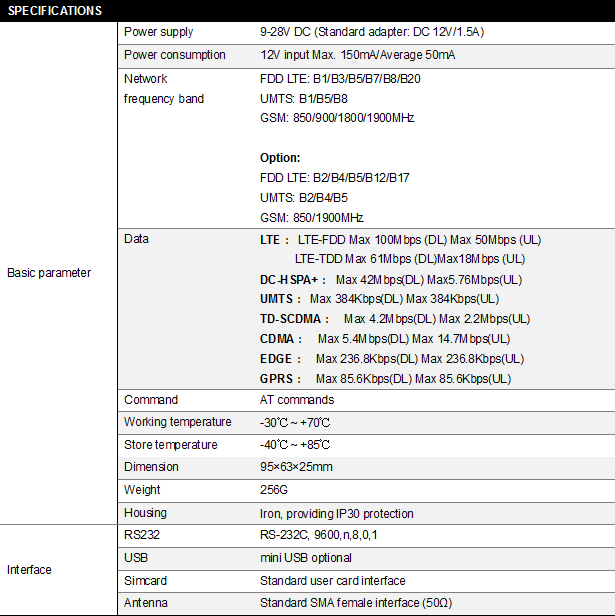Viewport: 615px width, 616px height.
Task: Select the 'AT commands' value
Action: pyautogui.click(x=297, y=400)
